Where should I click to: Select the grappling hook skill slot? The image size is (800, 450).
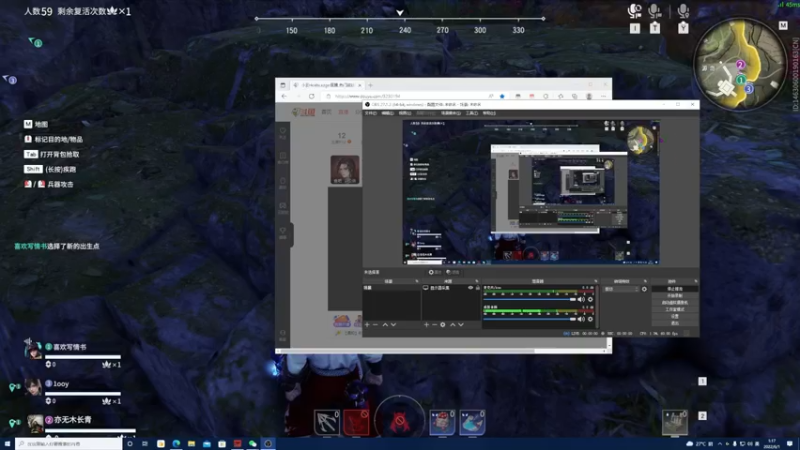[x=327, y=422]
